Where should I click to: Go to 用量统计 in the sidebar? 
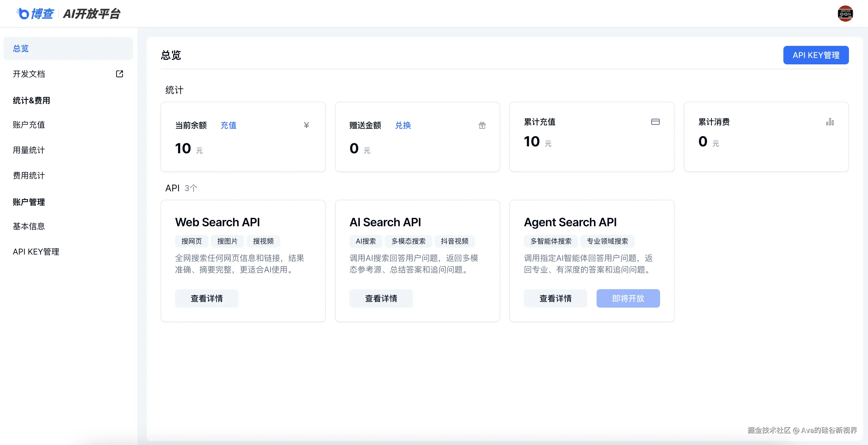29,150
